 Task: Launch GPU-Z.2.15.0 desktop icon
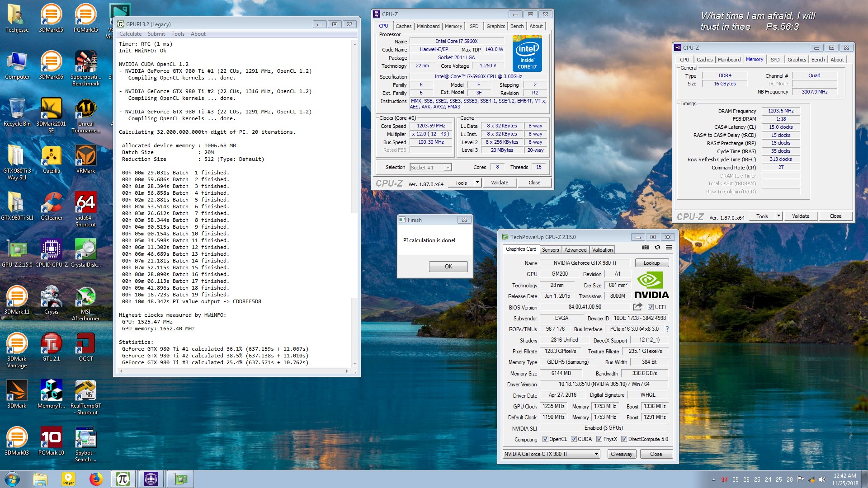[x=17, y=253]
